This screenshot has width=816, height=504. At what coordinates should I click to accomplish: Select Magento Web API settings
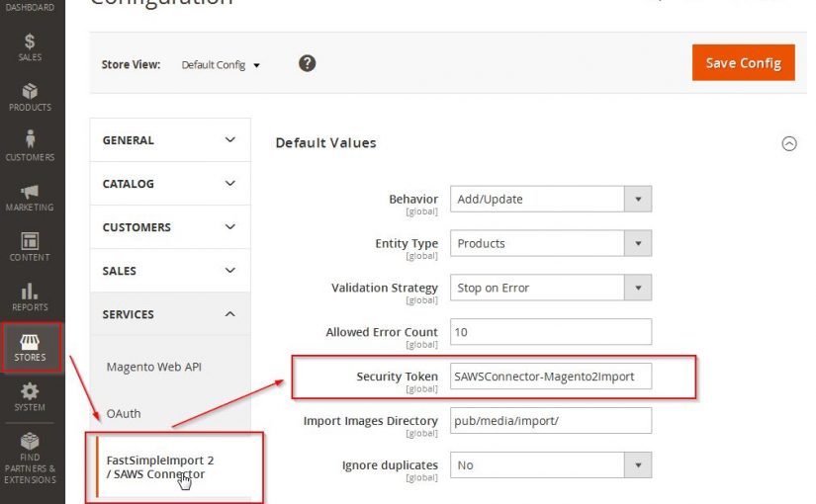pyautogui.click(x=153, y=367)
